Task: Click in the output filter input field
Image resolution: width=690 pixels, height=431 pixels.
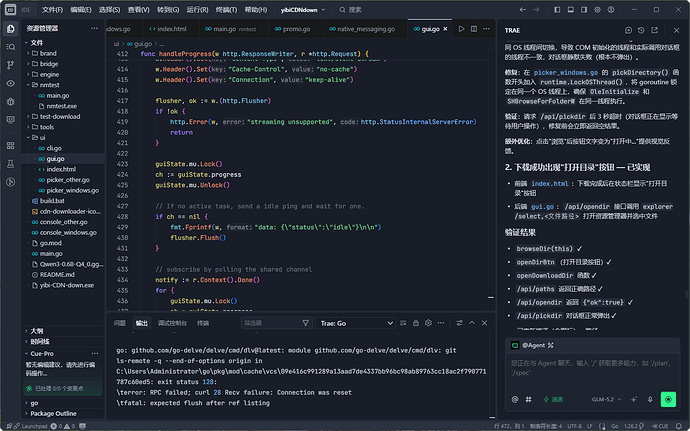Action: tap(271, 323)
